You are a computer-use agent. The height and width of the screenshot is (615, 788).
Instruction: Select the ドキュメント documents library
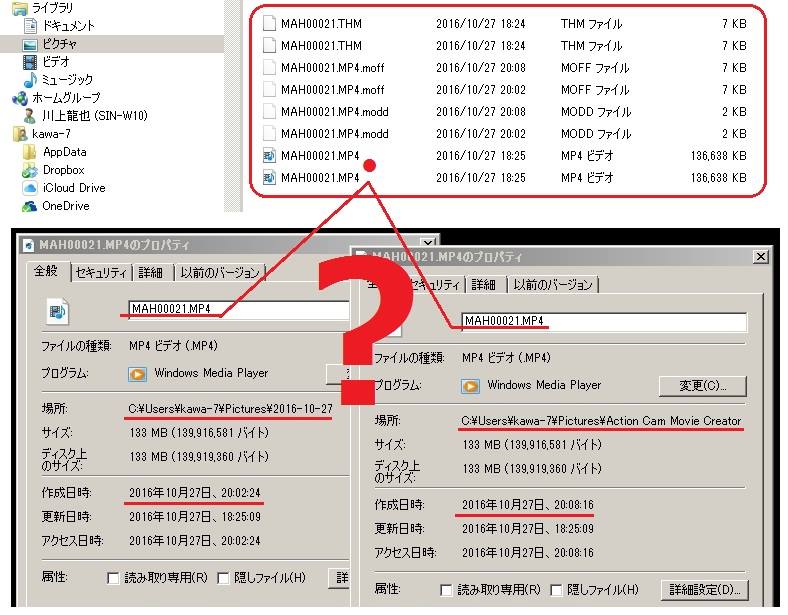(67, 26)
